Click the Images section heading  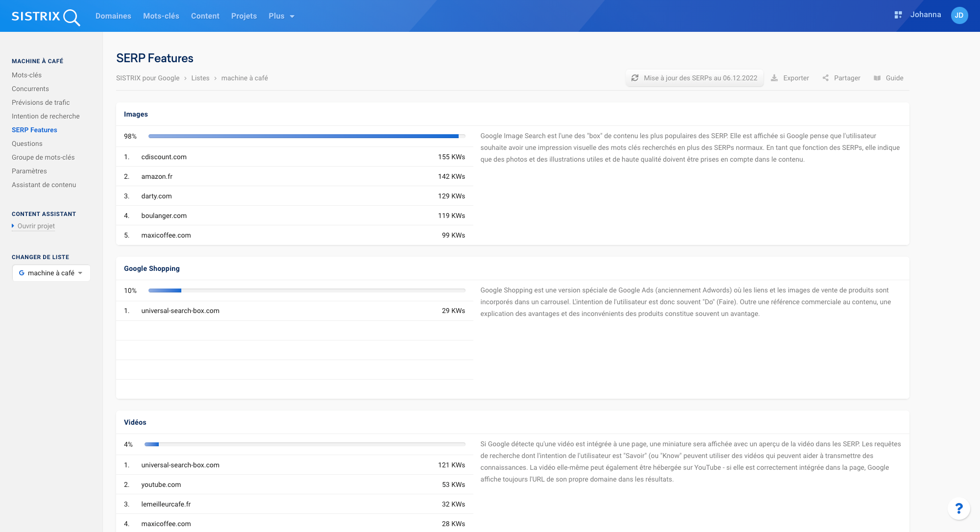[136, 114]
